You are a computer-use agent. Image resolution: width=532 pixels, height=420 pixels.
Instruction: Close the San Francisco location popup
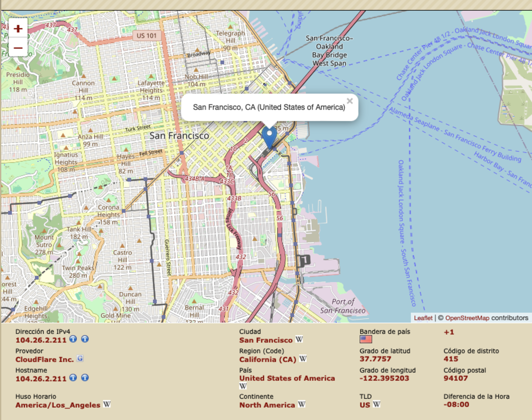[349, 101]
